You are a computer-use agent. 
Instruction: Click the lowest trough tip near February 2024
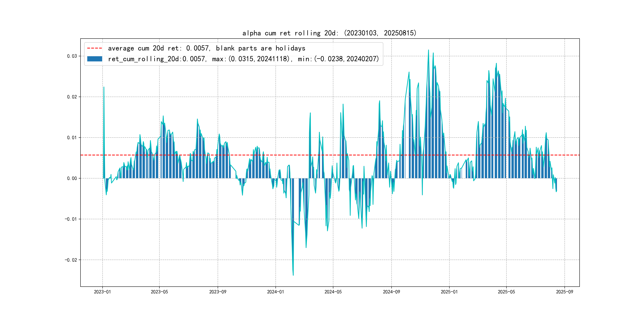[x=293, y=275]
